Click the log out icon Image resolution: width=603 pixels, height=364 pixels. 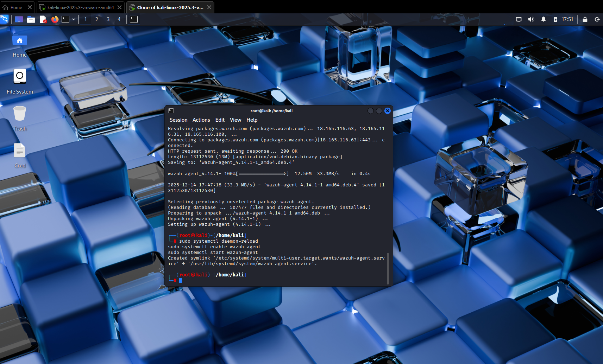(597, 19)
